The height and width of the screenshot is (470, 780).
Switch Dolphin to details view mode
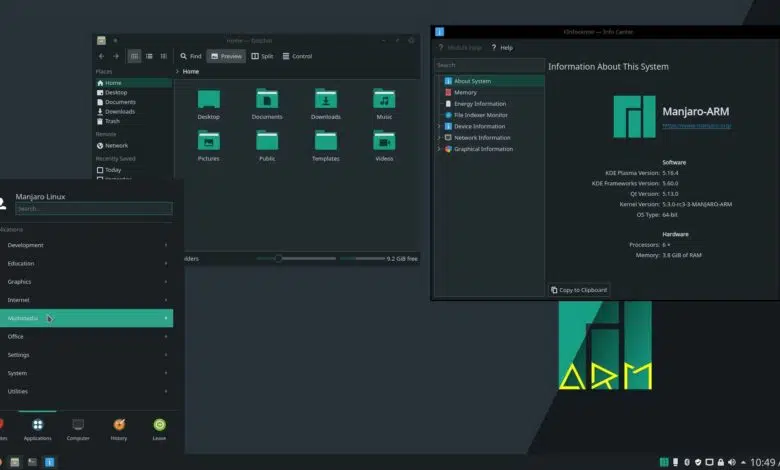(x=164, y=56)
